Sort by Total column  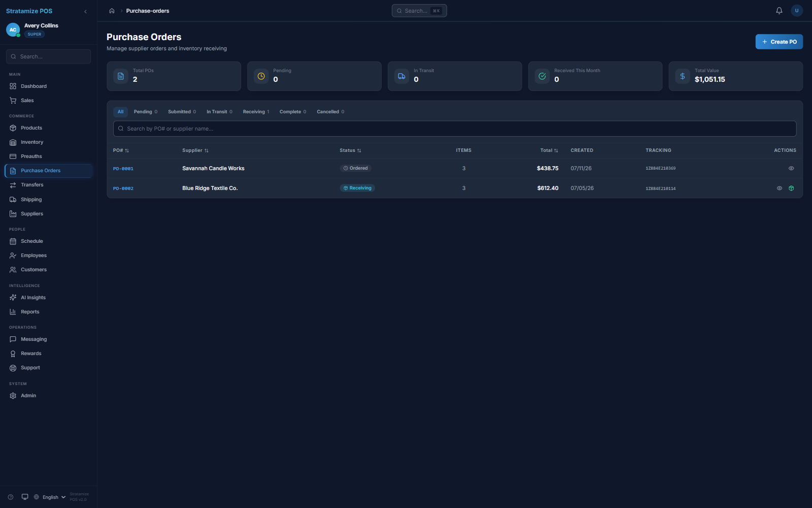549,150
